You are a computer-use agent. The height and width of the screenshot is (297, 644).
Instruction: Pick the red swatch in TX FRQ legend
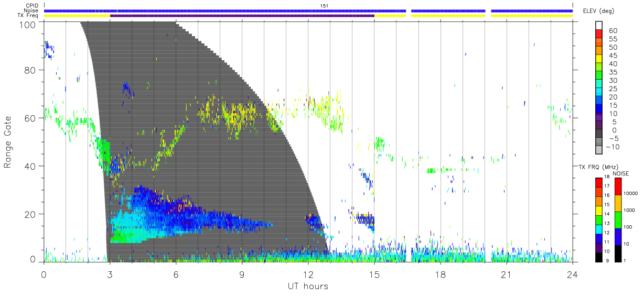[x=599, y=183]
